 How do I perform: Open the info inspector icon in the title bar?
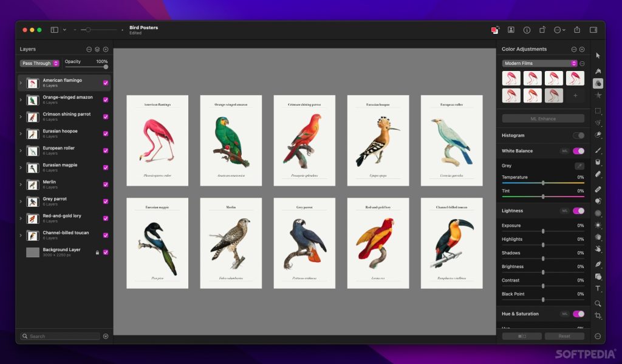(527, 30)
